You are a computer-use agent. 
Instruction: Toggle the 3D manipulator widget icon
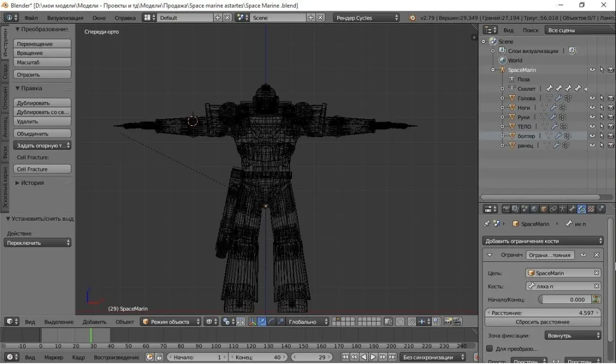click(x=253, y=321)
